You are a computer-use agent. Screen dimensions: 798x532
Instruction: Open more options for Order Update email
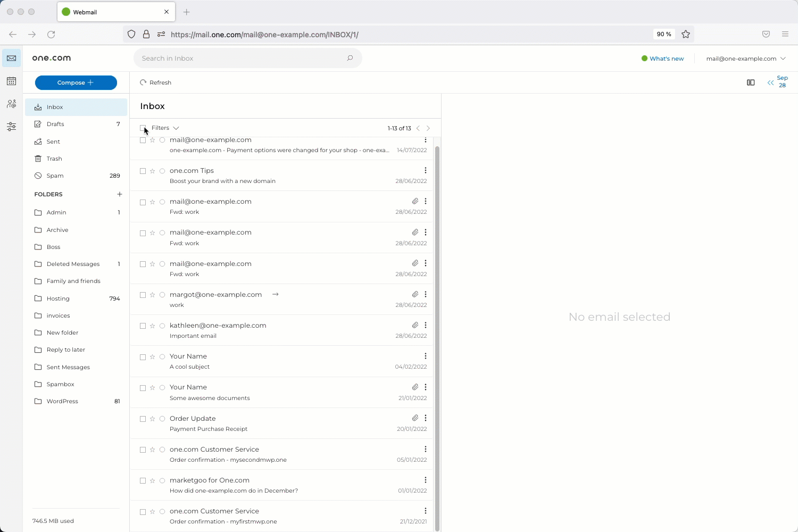pyautogui.click(x=426, y=418)
